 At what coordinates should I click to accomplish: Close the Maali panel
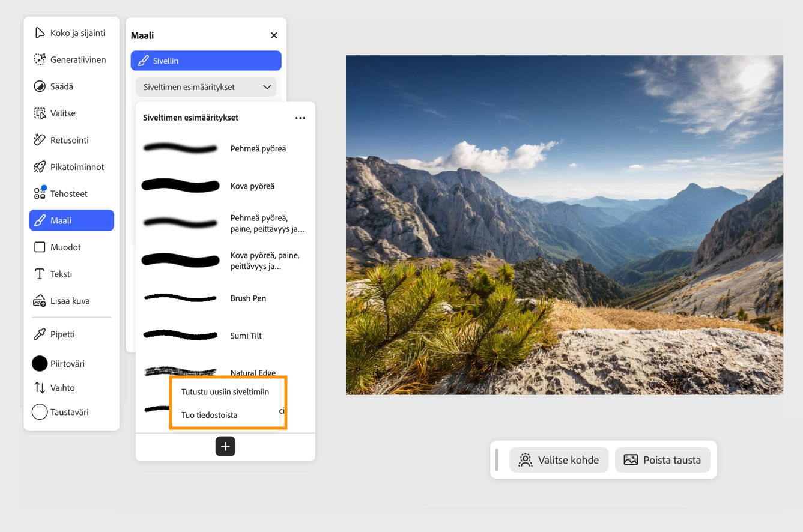pos(274,35)
